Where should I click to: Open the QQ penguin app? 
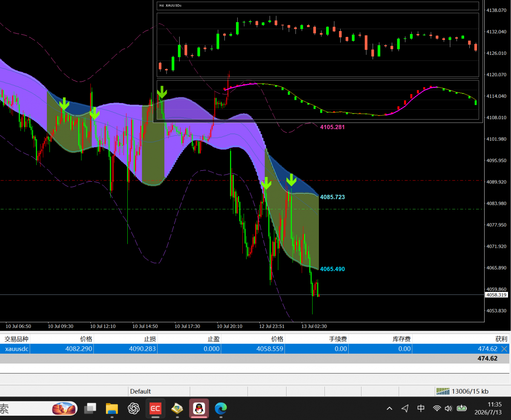[198, 409]
